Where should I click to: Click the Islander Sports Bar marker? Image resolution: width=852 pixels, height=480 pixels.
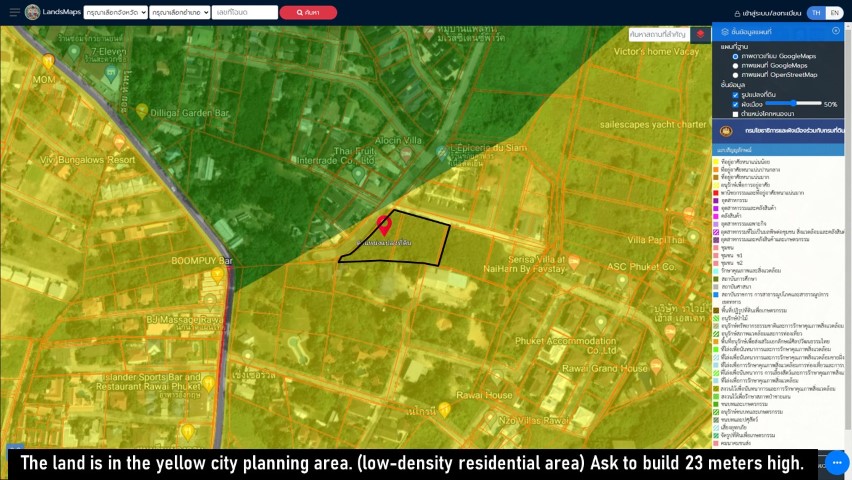click(209, 384)
